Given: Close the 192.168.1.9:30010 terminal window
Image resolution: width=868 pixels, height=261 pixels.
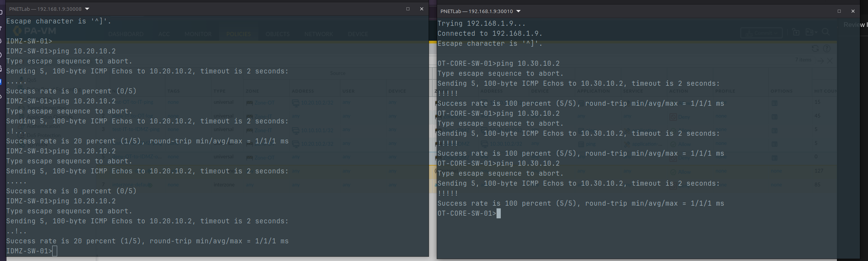Looking at the screenshot, I should coord(853,11).
